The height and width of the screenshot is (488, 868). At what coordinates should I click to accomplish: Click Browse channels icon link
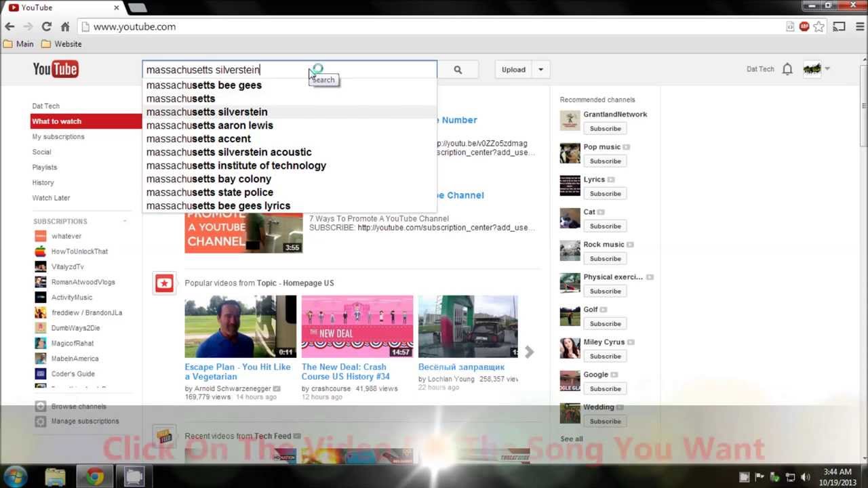[71, 407]
